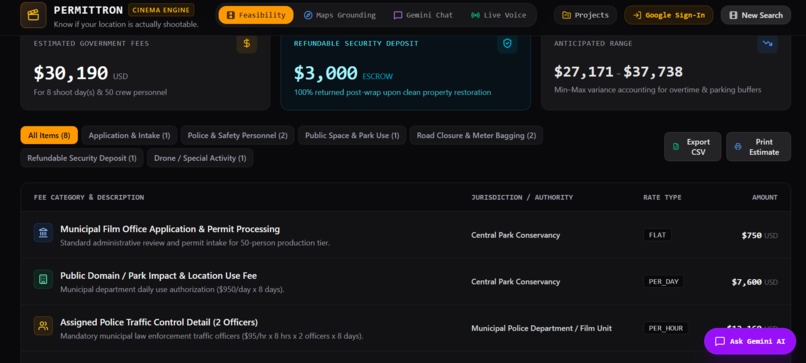This screenshot has width=806, height=363.
Task: Click the CINEMA ENGINE badge
Action: coord(161,10)
